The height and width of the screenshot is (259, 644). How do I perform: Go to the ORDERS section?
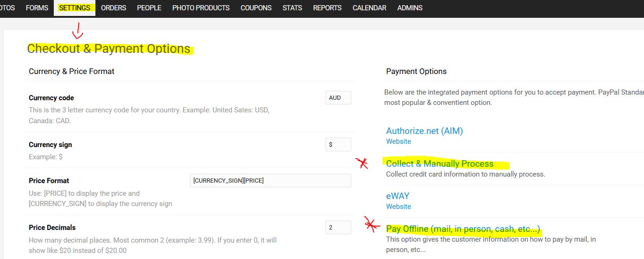pos(114,8)
